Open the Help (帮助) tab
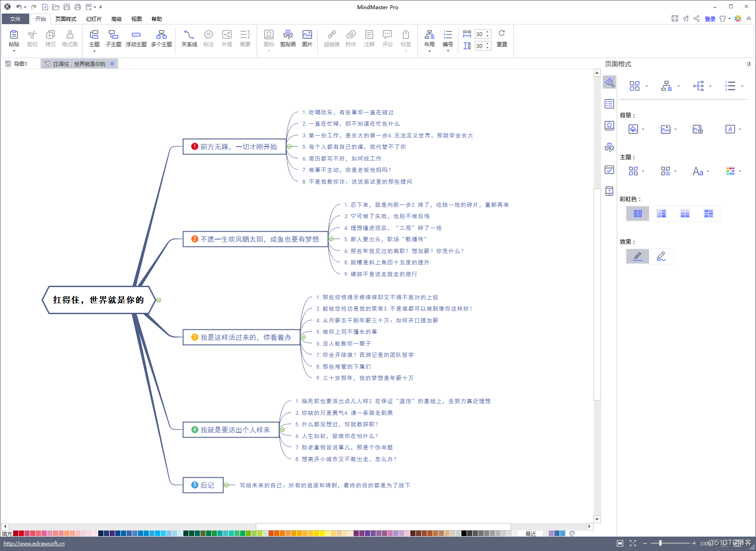The height and width of the screenshot is (551, 756). (157, 19)
